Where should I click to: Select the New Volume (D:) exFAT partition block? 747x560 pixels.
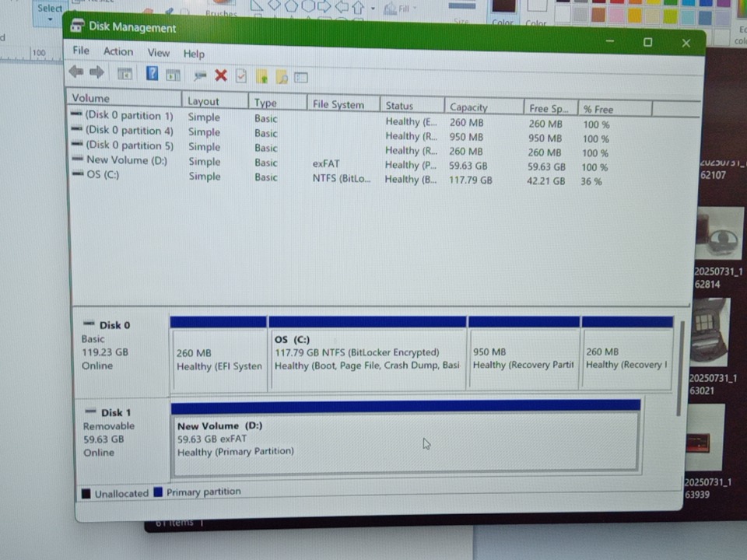(x=405, y=439)
